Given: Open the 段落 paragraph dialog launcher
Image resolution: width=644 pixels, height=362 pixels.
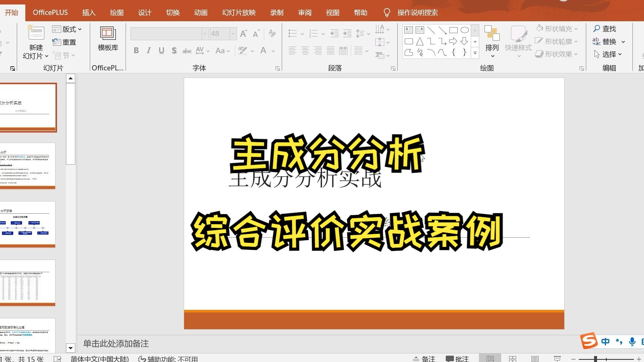Looking at the screenshot, I should point(393,69).
